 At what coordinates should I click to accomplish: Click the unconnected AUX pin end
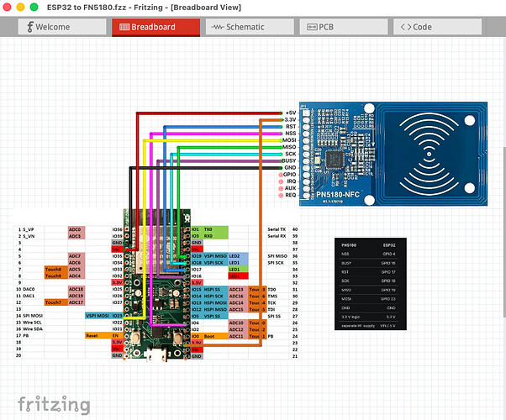coord(281,188)
